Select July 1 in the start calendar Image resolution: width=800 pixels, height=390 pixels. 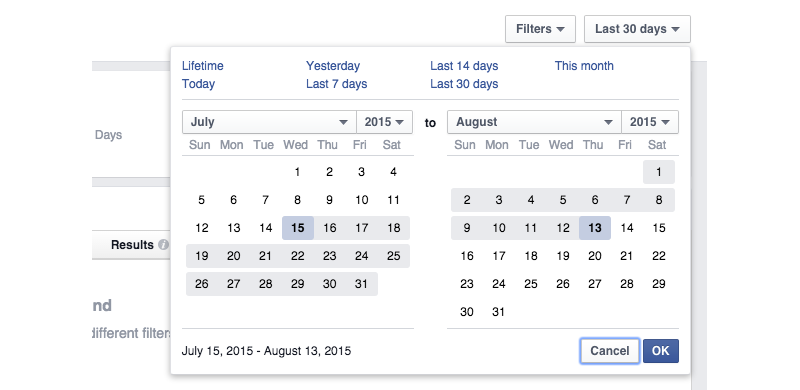pos(297,172)
